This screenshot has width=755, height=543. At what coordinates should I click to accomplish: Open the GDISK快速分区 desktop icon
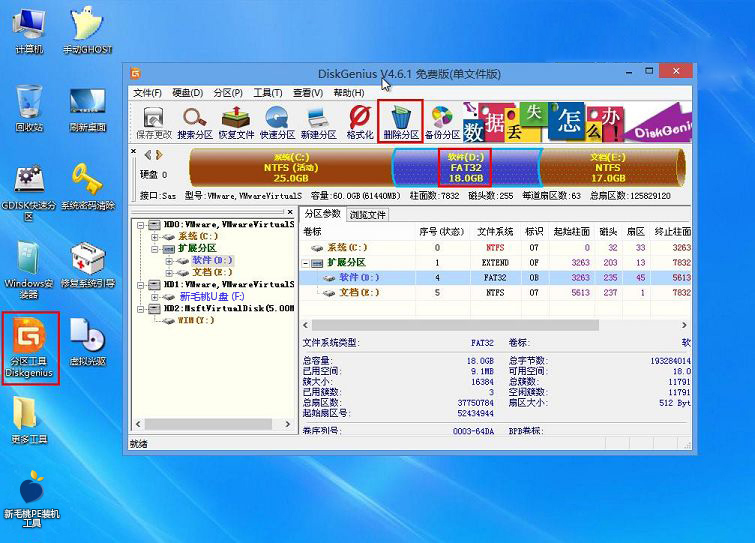(29, 193)
